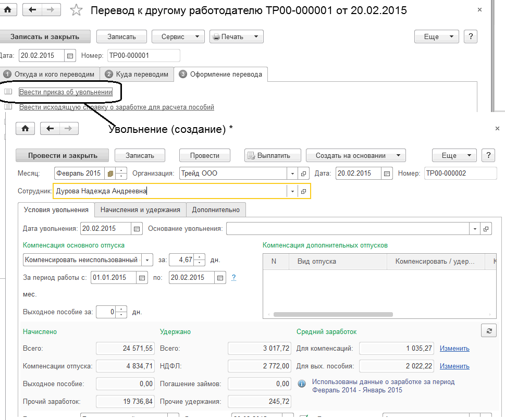The width and height of the screenshot is (505, 420).
Task: Open calendar for period start date 01.01.2015
Action: (x=142, y=278)
